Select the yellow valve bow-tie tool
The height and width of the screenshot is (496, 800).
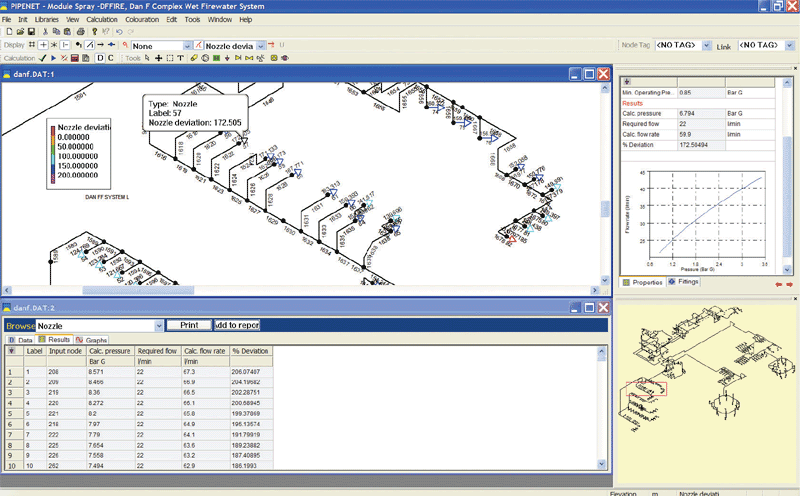tap(249, 58)
